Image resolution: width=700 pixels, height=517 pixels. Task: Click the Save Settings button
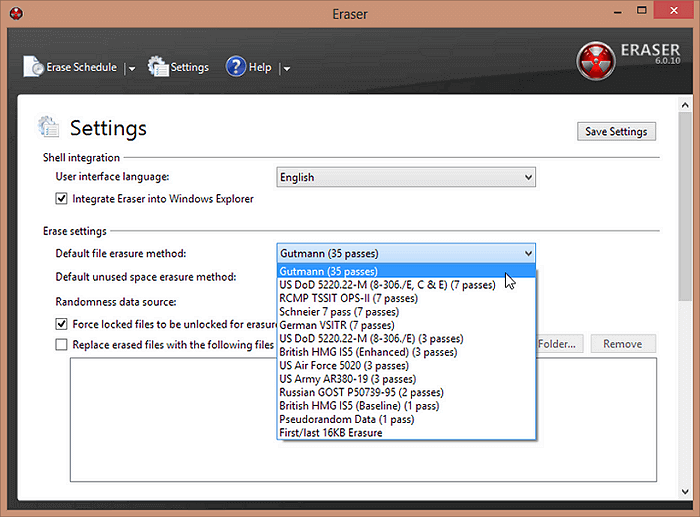616,132
